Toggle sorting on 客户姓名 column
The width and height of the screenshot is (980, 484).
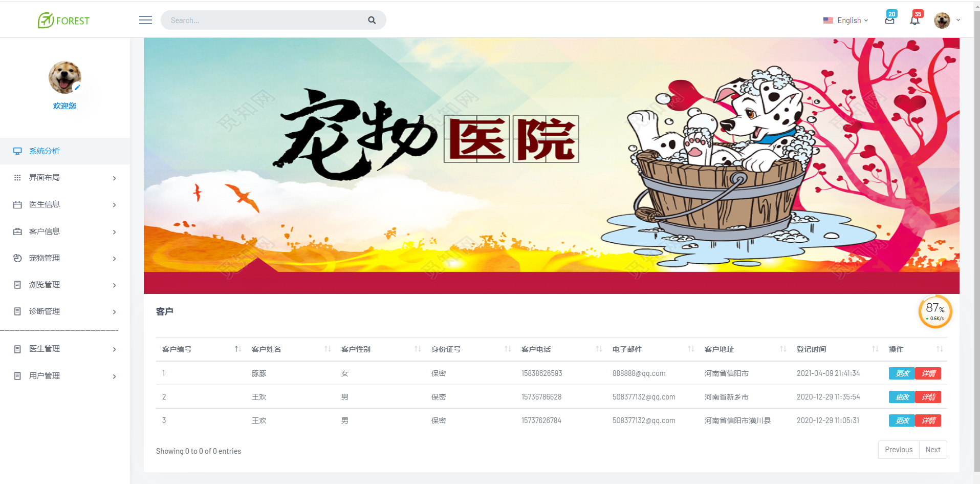(327, 349)
